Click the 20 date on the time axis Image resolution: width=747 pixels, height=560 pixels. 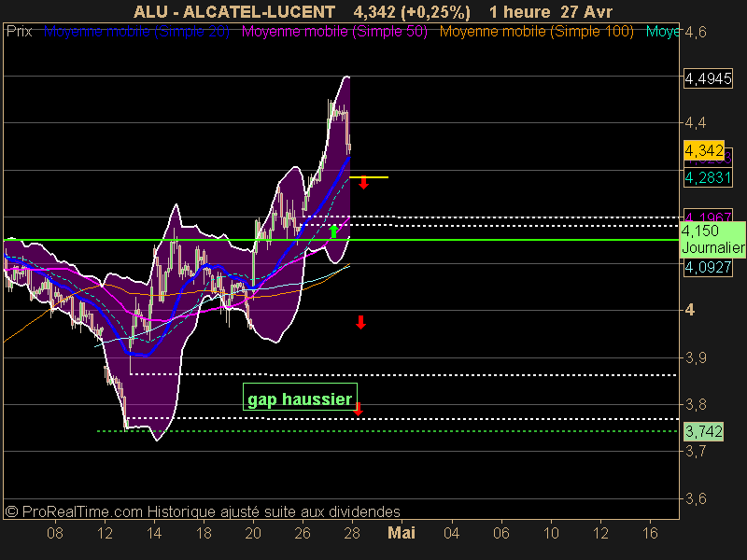pos(253,533)
